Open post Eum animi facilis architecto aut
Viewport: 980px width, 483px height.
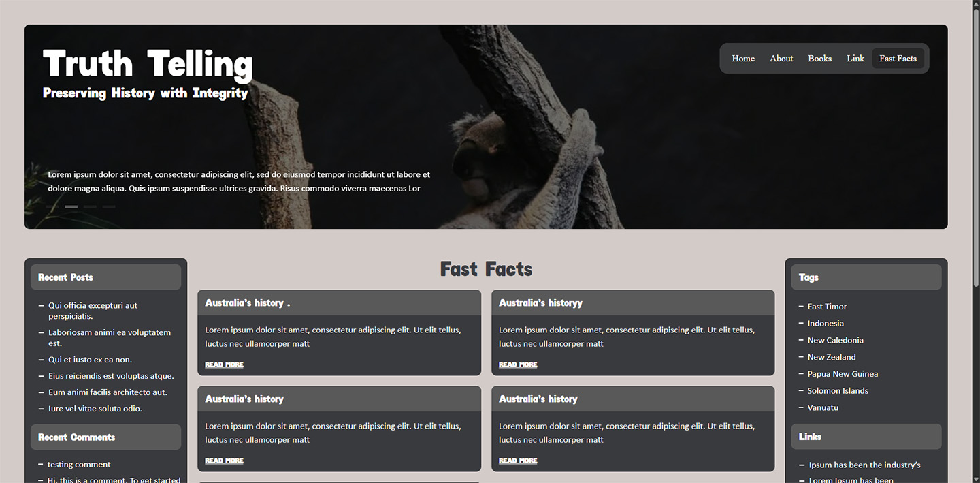coord(108,392)
